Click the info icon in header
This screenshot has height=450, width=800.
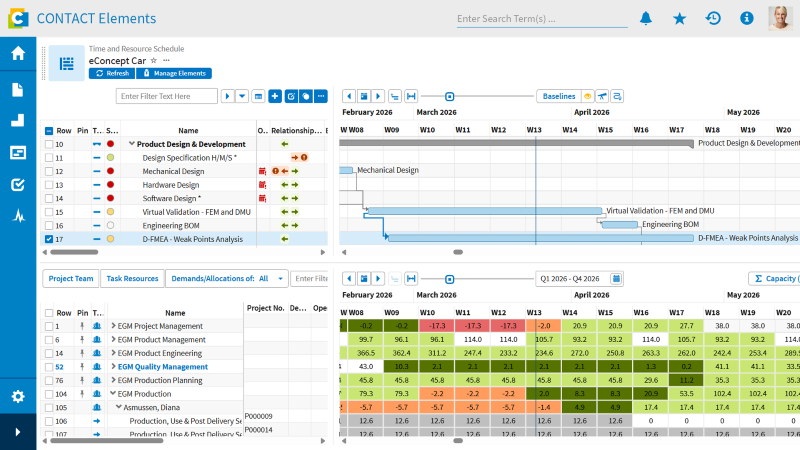(747, 18)
